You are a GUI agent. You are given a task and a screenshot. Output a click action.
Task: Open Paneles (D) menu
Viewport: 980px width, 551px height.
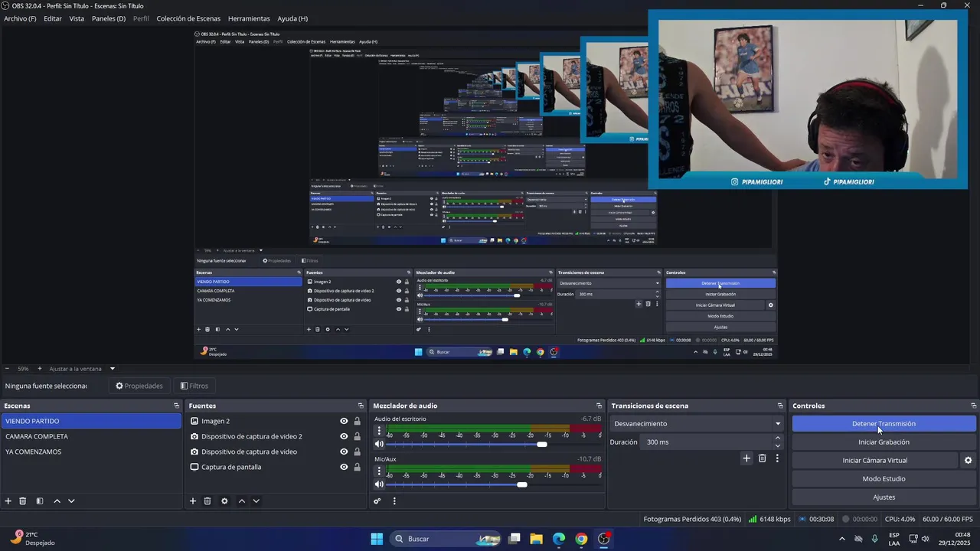pyautogui.click(x=109, y=18)
